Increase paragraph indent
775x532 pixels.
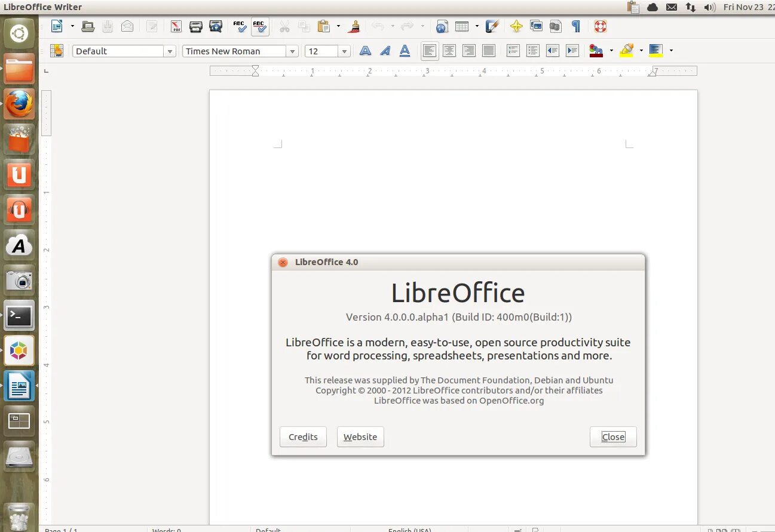pyautogui.click(x=572, y=51)
